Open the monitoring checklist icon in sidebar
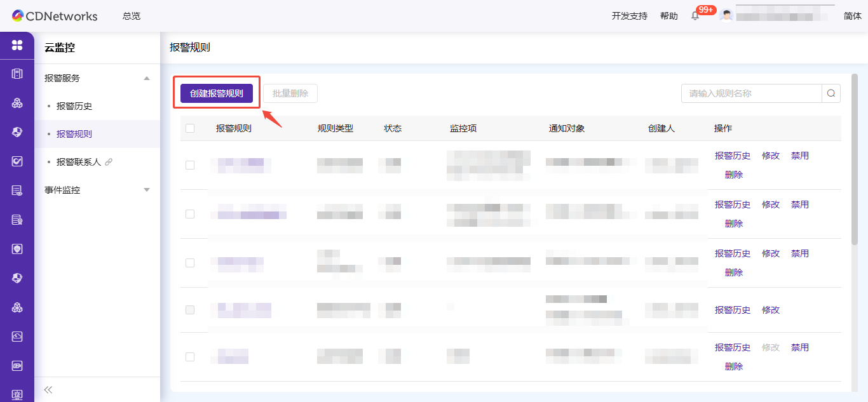Screen dimensions: 868x402 (17, 161)
